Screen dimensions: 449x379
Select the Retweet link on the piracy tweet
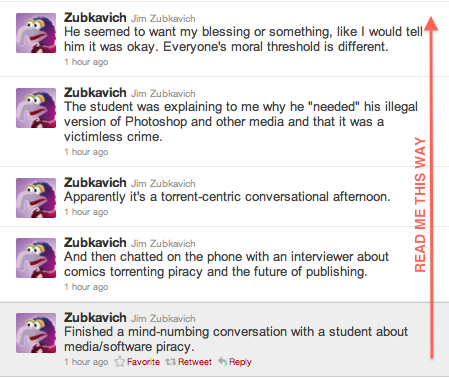point(195,362)
